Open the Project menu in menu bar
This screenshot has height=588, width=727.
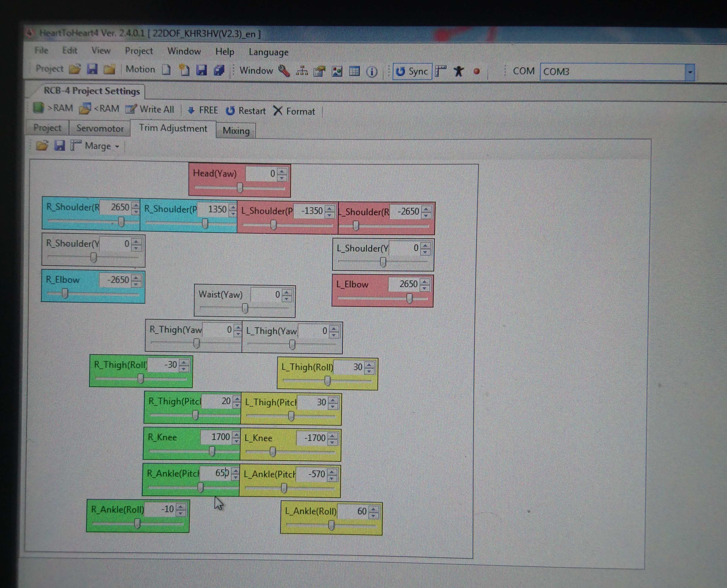(x=139, y=51)
